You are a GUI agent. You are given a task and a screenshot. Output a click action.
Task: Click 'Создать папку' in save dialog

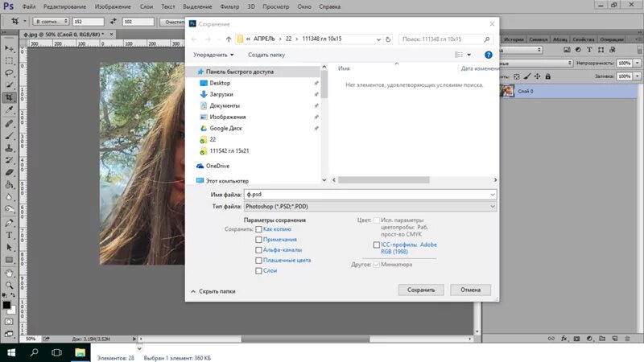coord(266,55)
